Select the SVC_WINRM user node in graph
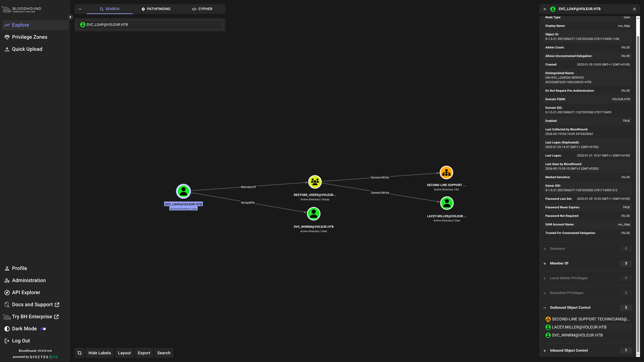The image size is (644, 362). coord(314,214)
